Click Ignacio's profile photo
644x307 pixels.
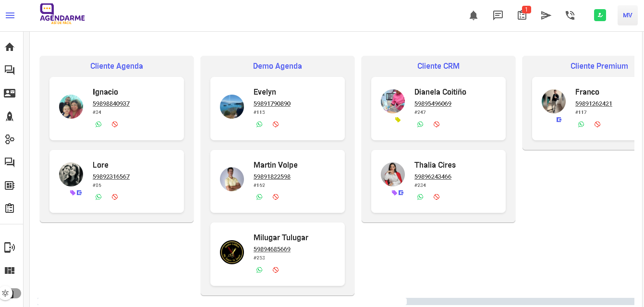71,107
